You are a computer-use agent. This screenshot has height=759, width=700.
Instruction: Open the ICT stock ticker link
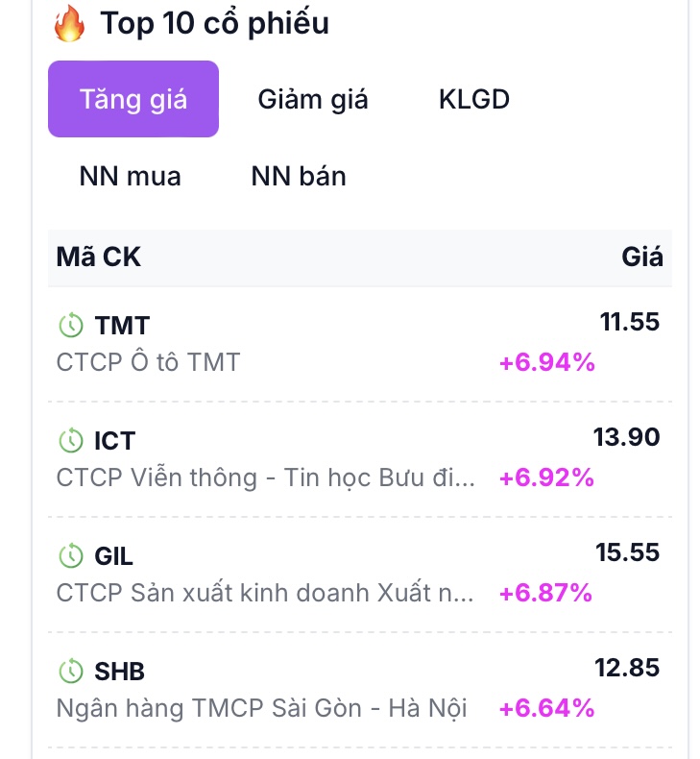click(x=114, y=441)
